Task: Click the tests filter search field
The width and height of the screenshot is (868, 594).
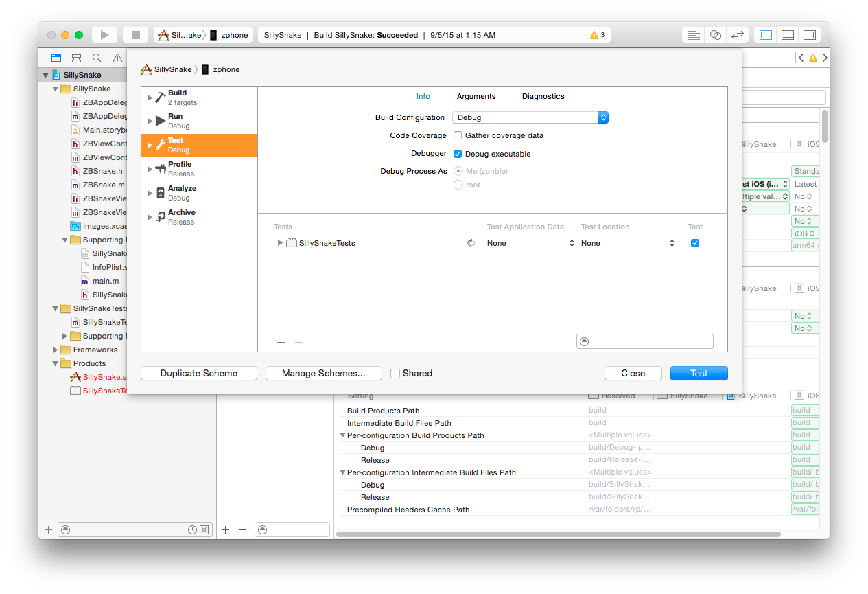Action: coord(648,341)
